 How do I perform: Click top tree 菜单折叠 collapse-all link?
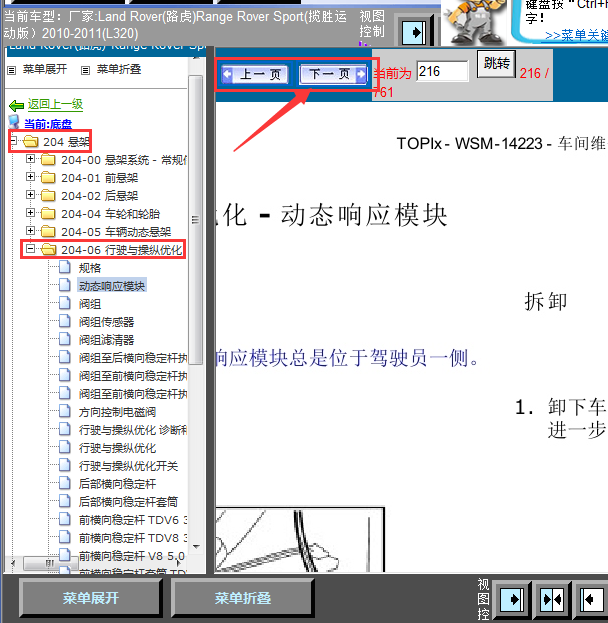coord(119,69)
